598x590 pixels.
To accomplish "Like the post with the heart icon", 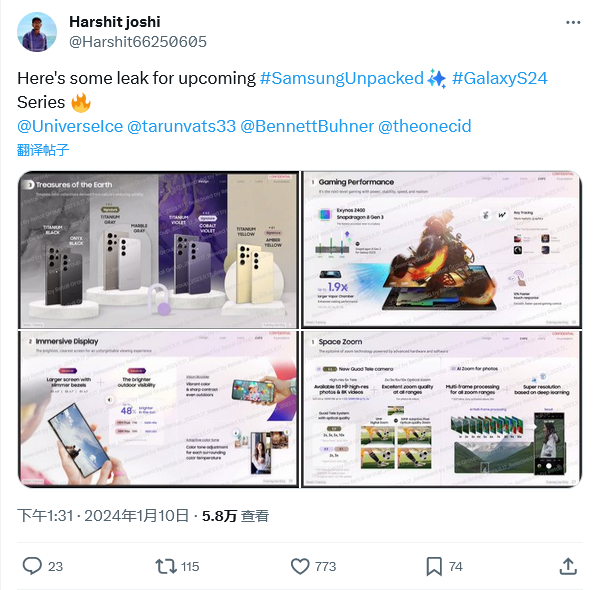I will [x=300, y=566].
